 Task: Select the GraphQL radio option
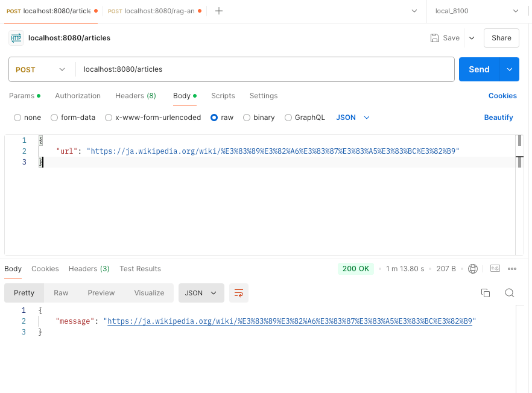288,118
